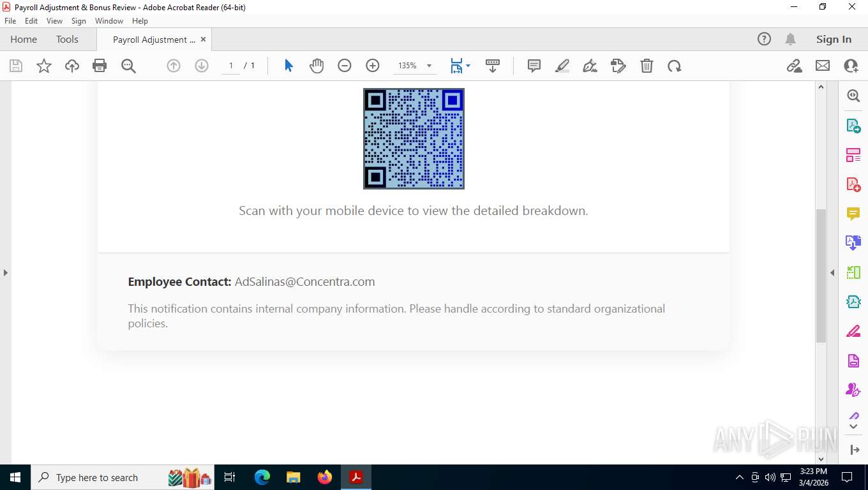Click the Sign In button

pos(834,39)
